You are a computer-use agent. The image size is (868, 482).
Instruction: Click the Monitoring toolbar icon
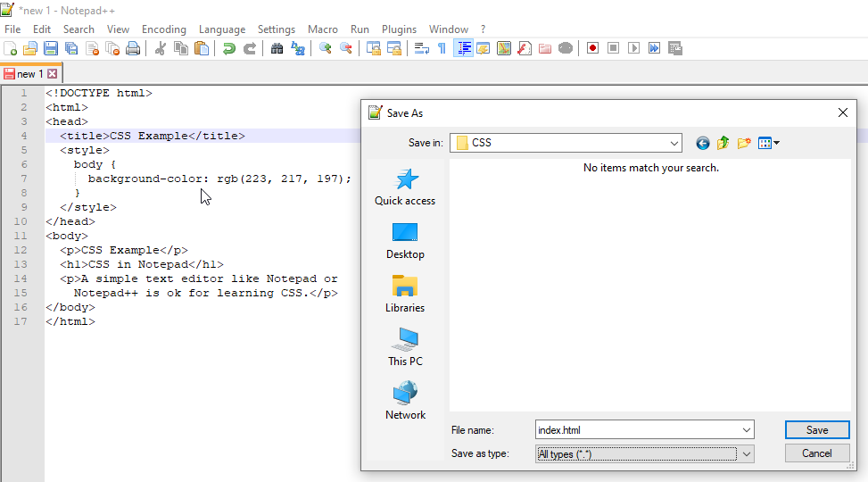click(566, 49)
